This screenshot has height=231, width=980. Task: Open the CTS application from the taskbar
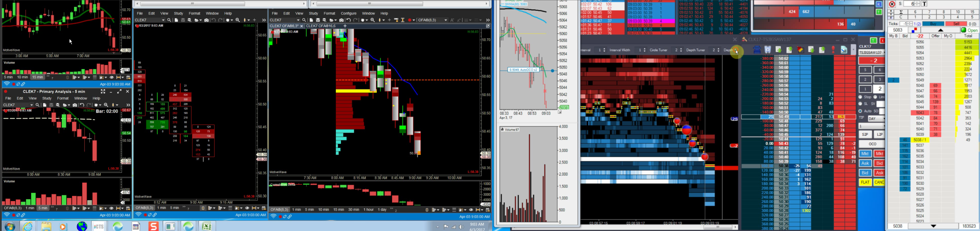[x=98, y=226]
